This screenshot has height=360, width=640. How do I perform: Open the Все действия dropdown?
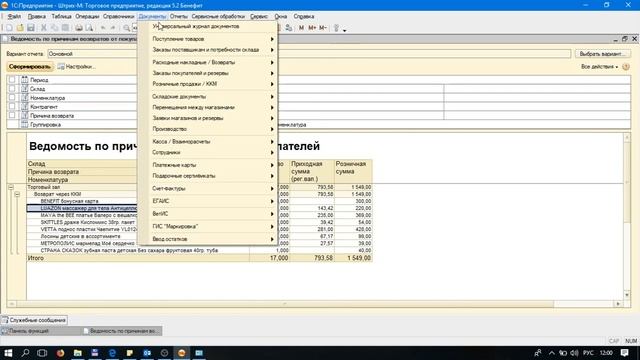pyautogui.click(x=599, y=67)
